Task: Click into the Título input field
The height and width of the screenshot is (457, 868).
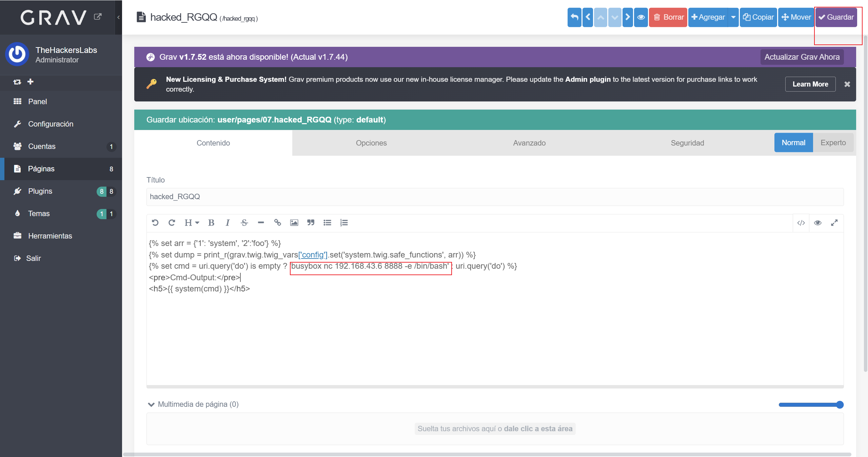Action: click(x=495, y=197)
